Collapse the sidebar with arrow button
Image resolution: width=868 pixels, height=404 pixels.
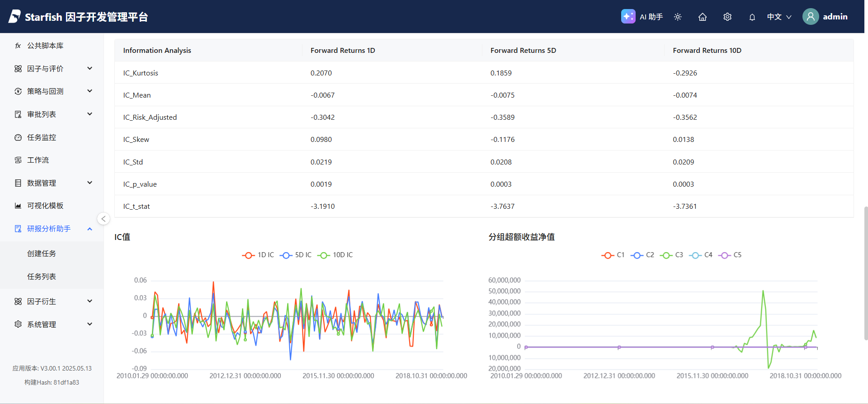pyautogui.click(x=104, y=219)
